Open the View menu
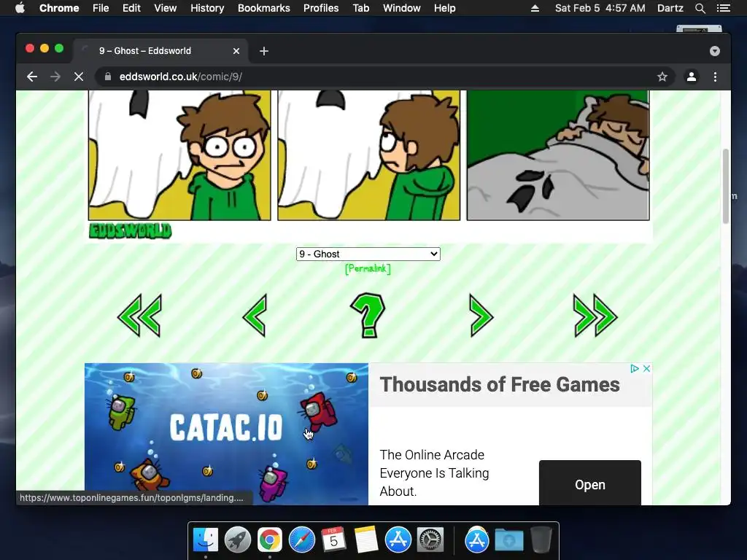 click(166, 8)
